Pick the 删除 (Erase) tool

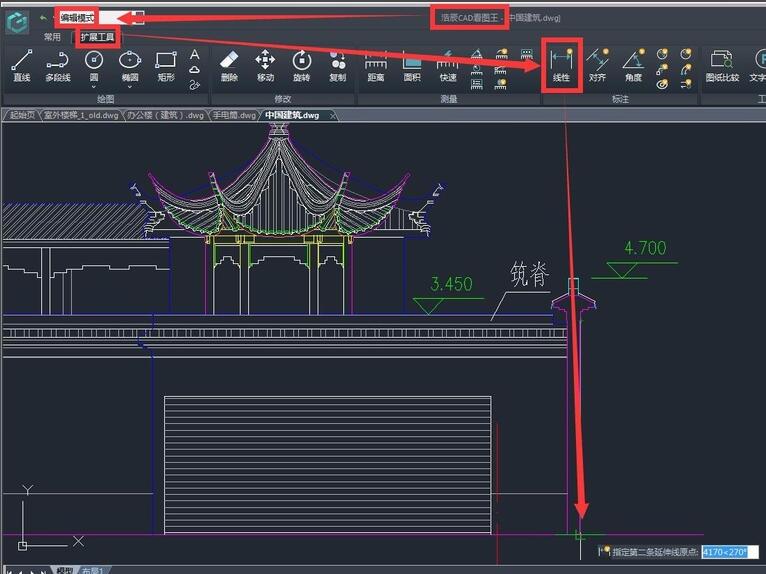[x=229, y=65]
